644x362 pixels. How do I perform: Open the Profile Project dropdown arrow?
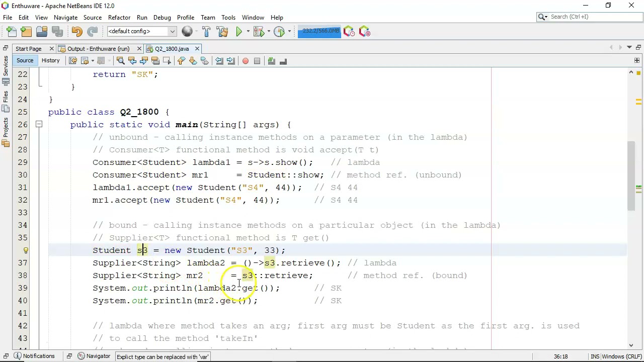coord(289,31)
